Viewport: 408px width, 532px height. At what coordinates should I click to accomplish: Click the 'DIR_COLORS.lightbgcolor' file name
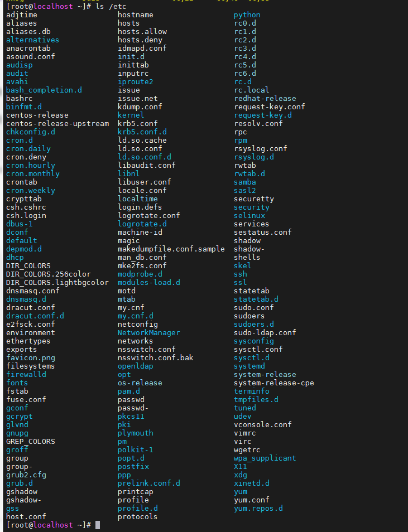click(x=57, y=283)
